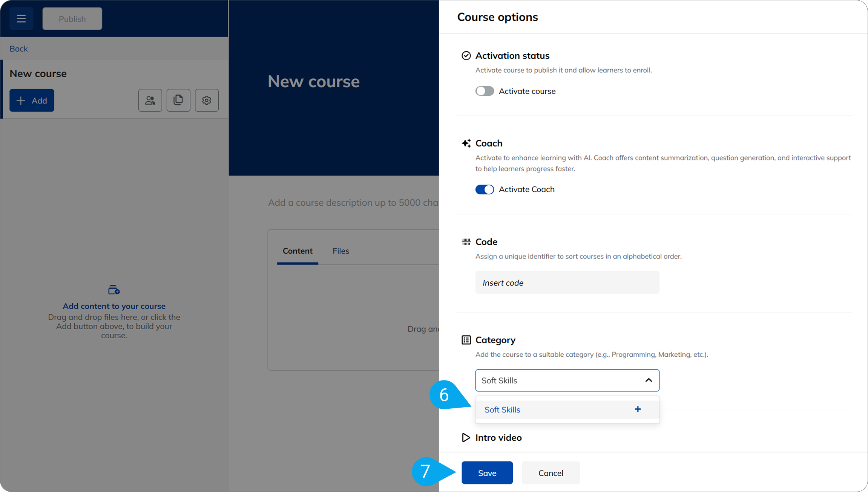The image size is (868, 492).
Task: Switch to the Files tab
Action: point(340,251)
